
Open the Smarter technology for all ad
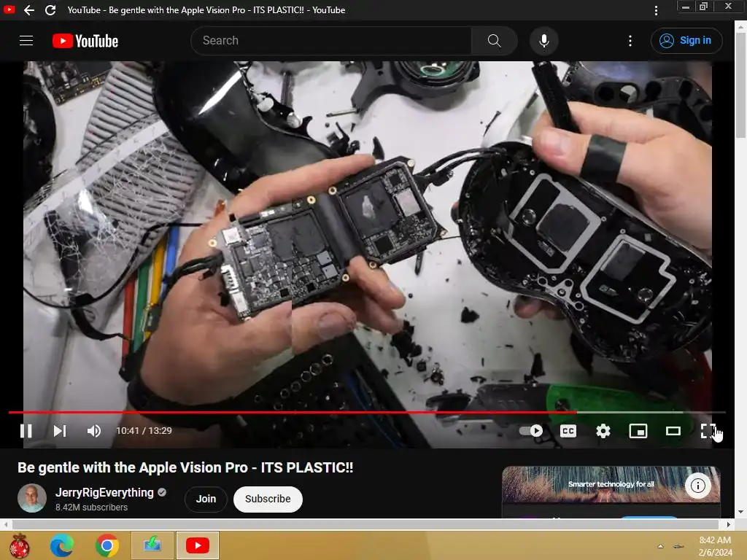coord(611,484)
